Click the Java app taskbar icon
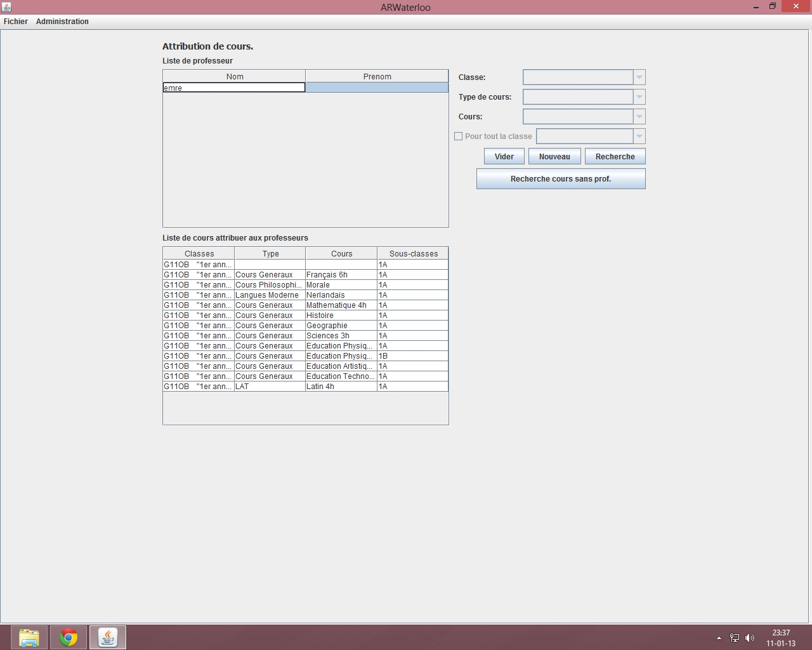The height and width of the screenshot is (650, 812). pos(108,637)
